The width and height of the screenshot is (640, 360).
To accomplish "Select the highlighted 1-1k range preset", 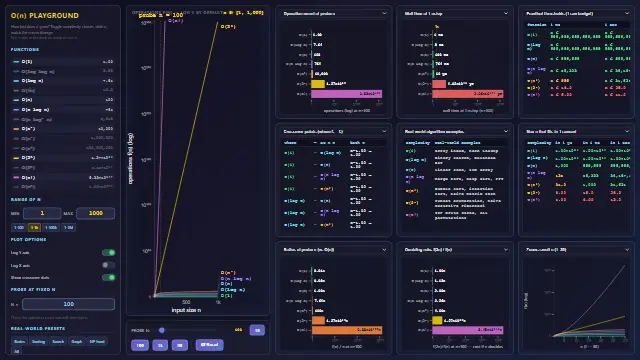I will [x=34, y=228].
